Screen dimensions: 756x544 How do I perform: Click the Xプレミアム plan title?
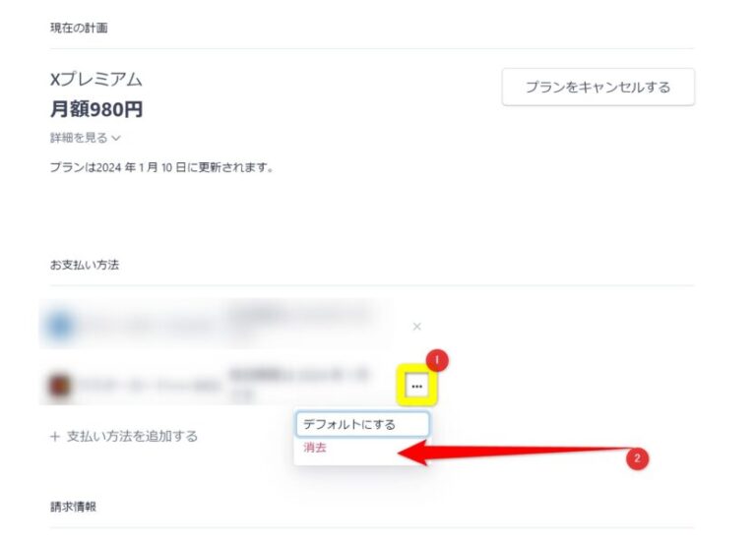tap(95, 80)
